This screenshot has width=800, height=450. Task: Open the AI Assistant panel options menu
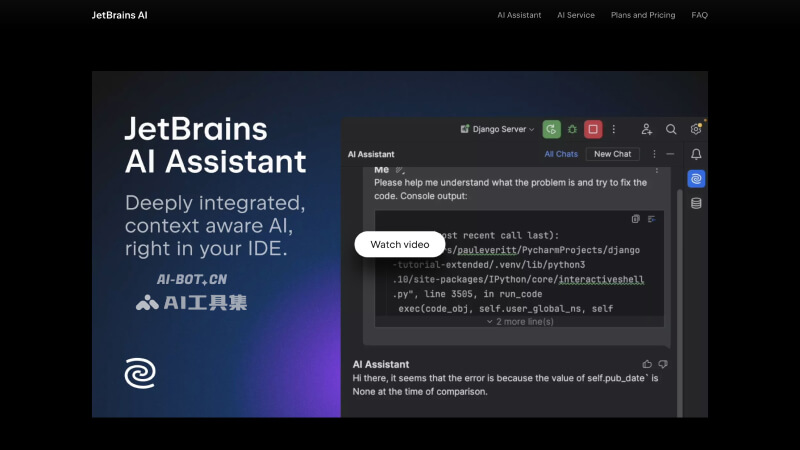click(x=654, y=154)
